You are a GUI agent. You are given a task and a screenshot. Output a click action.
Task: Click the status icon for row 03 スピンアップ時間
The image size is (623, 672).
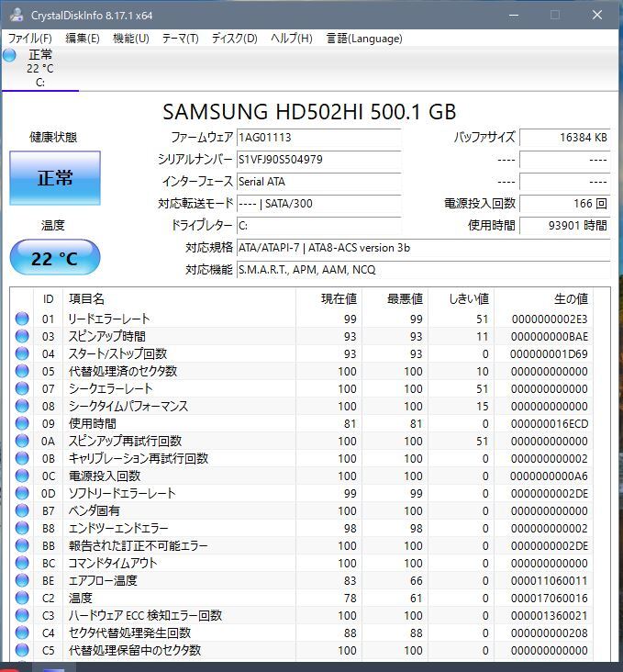coord(22,336)
